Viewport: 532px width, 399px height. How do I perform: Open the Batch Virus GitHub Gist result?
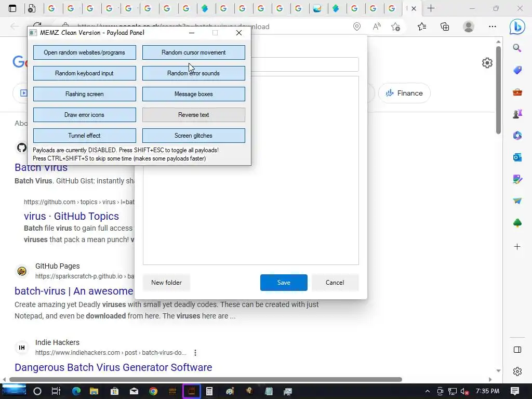[x=41, y=168]
